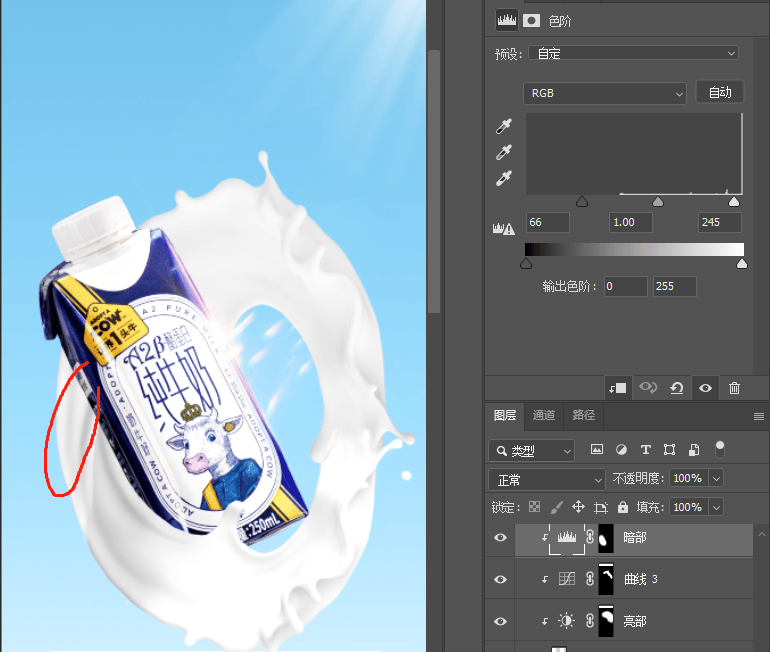The width and height of the screenshot is (770, 652).
Task: Click the 自动 auto button
Action: click(x=720, y=92)
